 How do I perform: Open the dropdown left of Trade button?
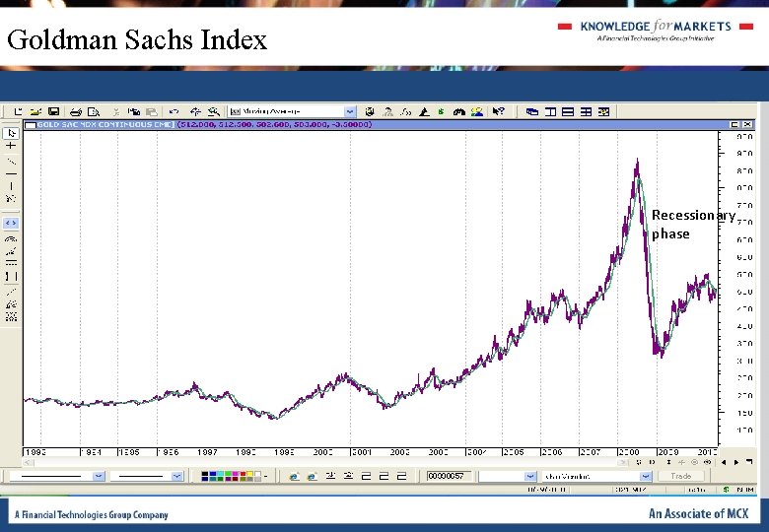[x=596, y=476]
